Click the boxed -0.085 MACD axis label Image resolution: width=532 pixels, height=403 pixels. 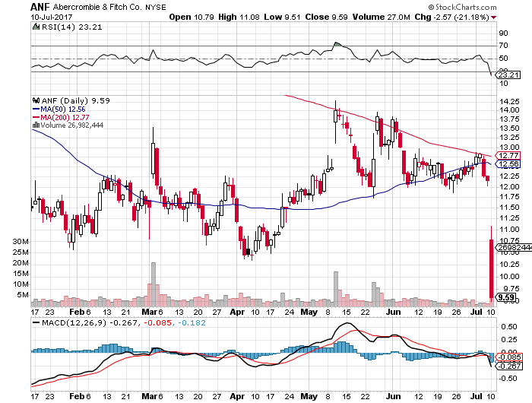[x=510, y=357]
